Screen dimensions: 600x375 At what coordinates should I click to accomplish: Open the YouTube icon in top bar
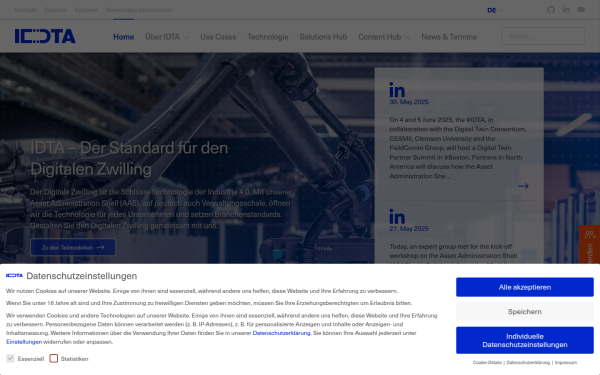pos(581,10)
